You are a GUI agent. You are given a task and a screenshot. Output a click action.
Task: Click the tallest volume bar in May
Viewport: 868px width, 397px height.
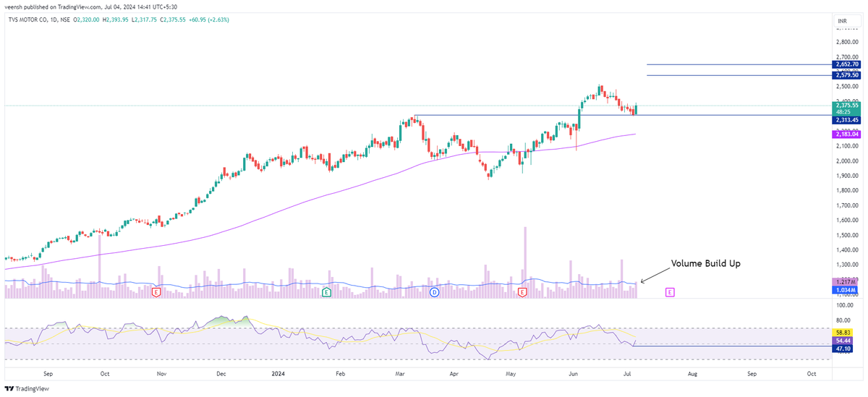526,262
